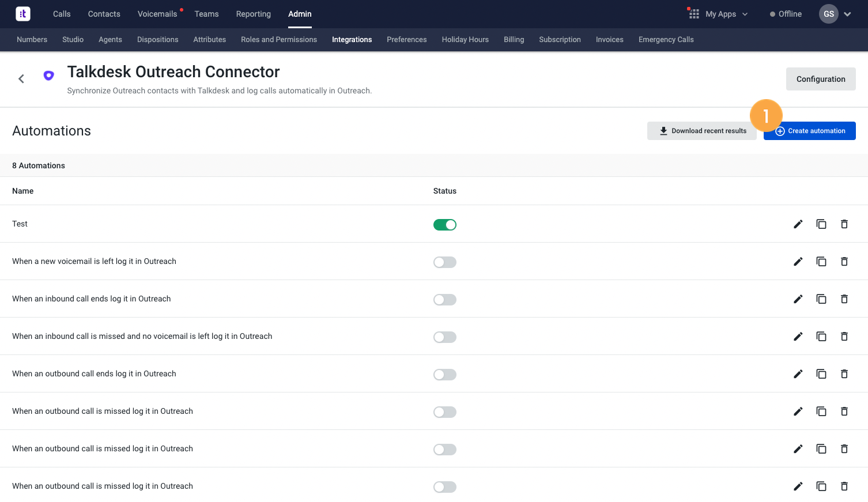
Task: Go to Studio in admin submenu
Action: [73, 40]
